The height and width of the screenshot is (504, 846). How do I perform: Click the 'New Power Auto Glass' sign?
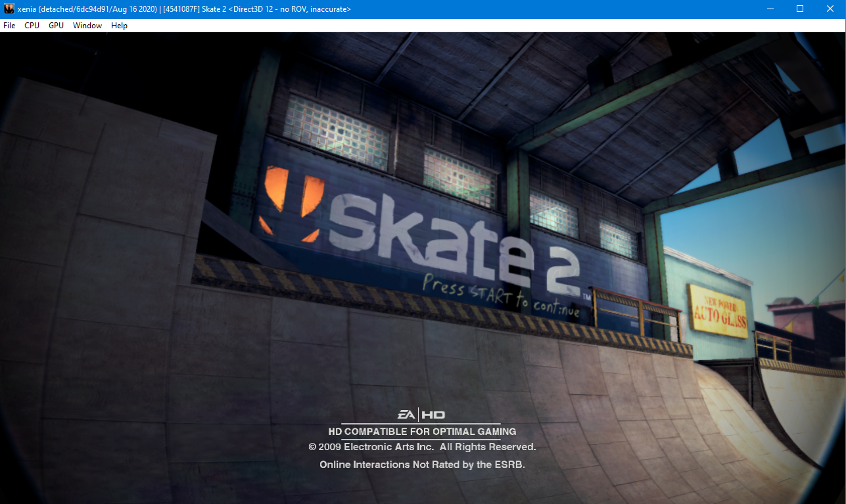[718, 311]
